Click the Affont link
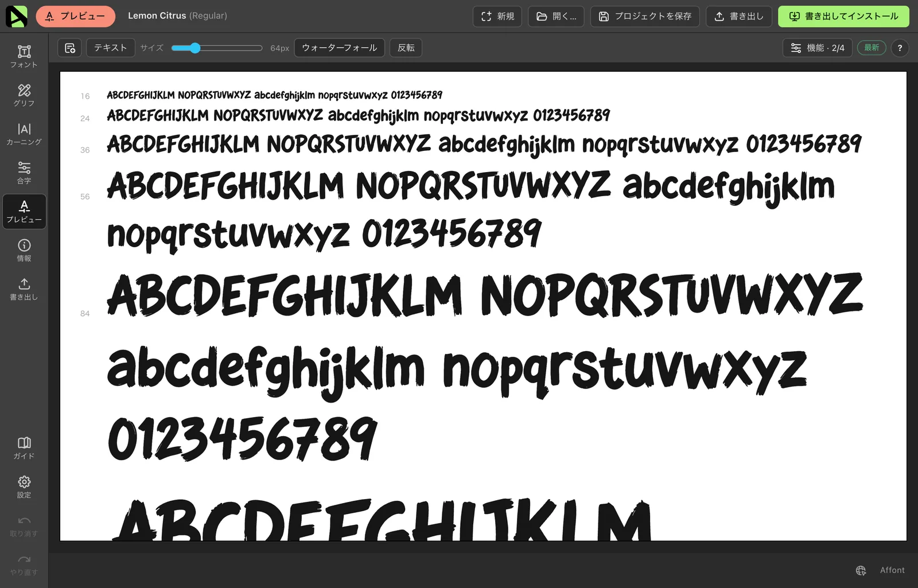918x588 pixels. pyautogui.click(x=892, y=570)
